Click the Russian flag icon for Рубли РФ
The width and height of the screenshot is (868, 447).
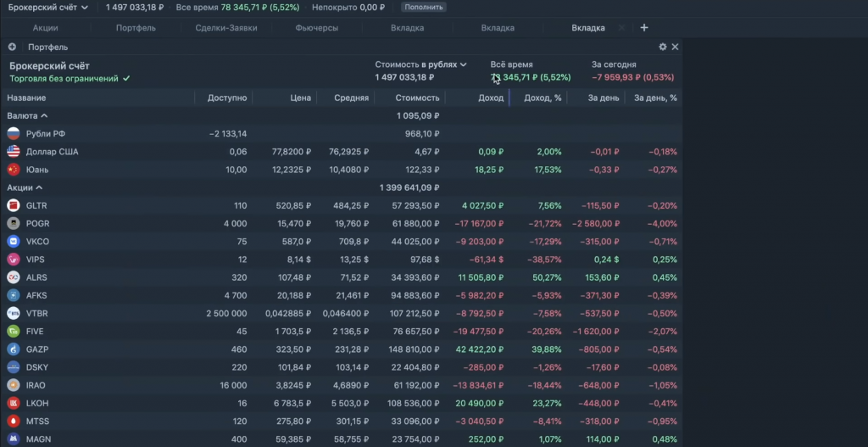[14, 133]
